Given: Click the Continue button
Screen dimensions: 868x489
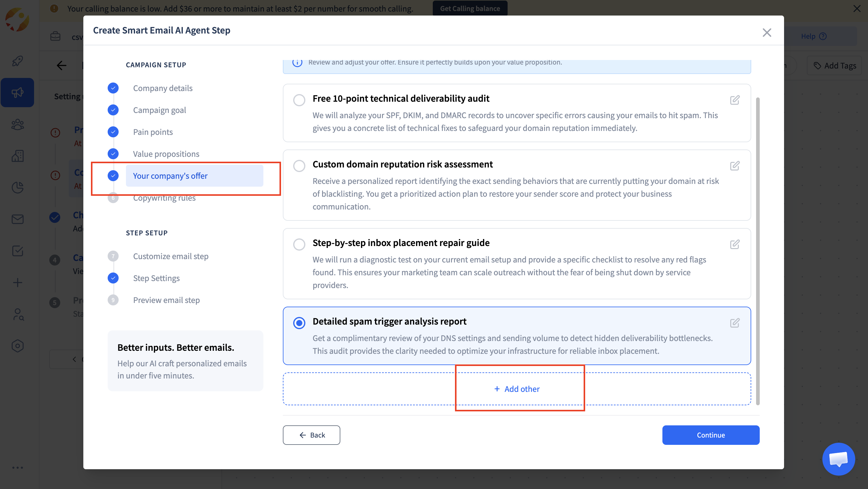Looking at the screenshot, I should tap(711, 435).
